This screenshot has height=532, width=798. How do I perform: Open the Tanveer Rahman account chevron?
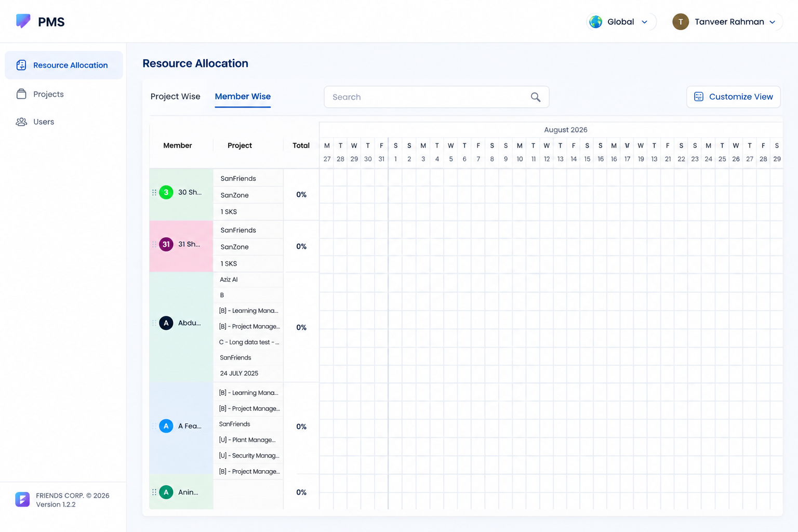coord(773,22)
